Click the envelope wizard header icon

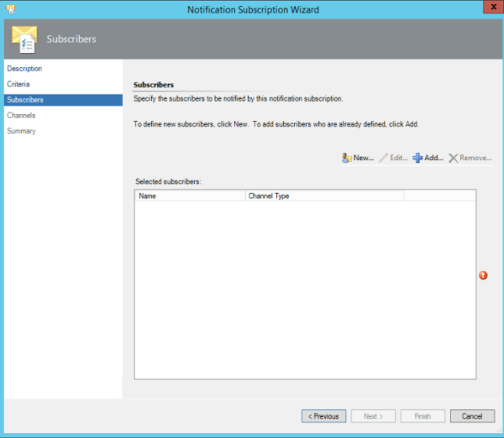(24, 39)
